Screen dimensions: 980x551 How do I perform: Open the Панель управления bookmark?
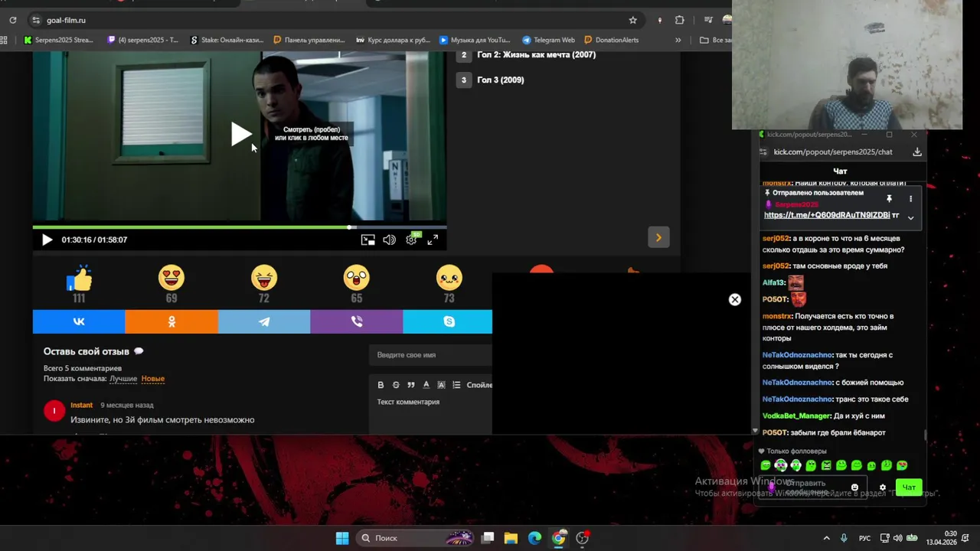click(x=309, y=40)
